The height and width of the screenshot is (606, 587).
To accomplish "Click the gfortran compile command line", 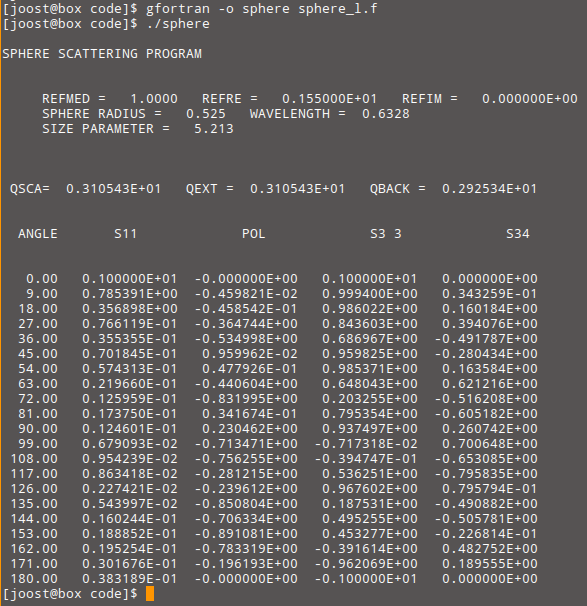I will 190,9.
